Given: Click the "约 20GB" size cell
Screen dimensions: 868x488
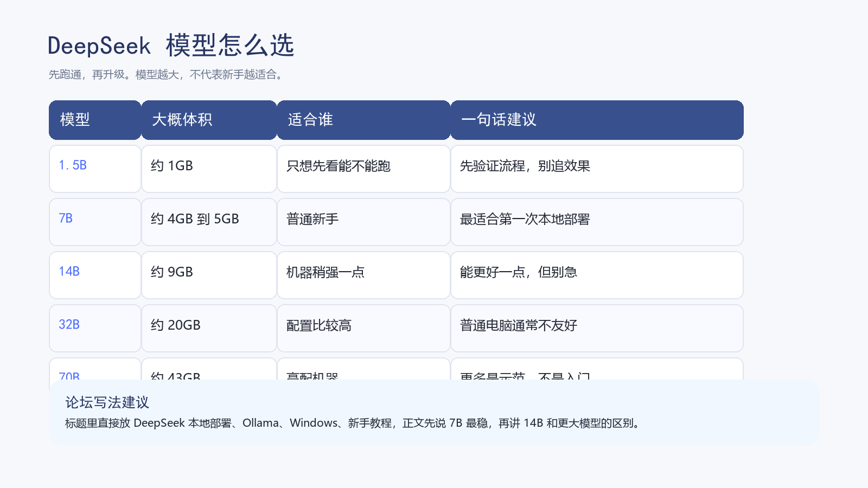Looking at the screenshot, I should 209,328.
